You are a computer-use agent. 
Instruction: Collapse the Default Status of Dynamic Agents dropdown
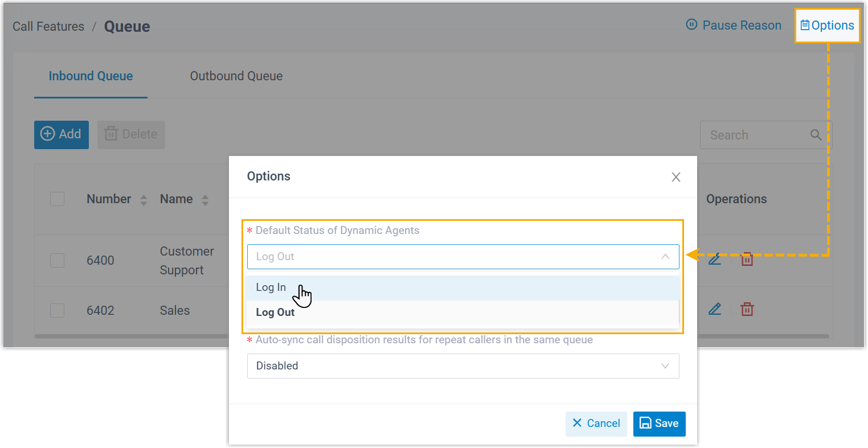665,257
